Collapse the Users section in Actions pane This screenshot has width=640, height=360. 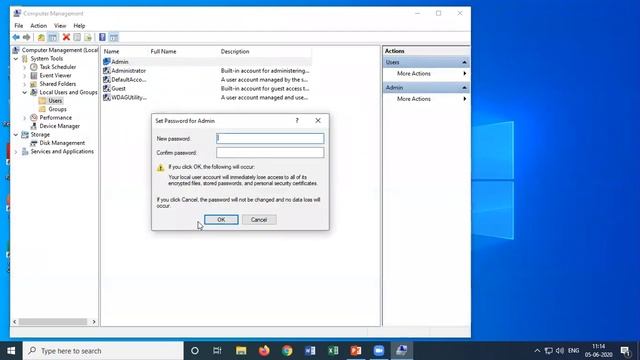click(x=464, y=62)
